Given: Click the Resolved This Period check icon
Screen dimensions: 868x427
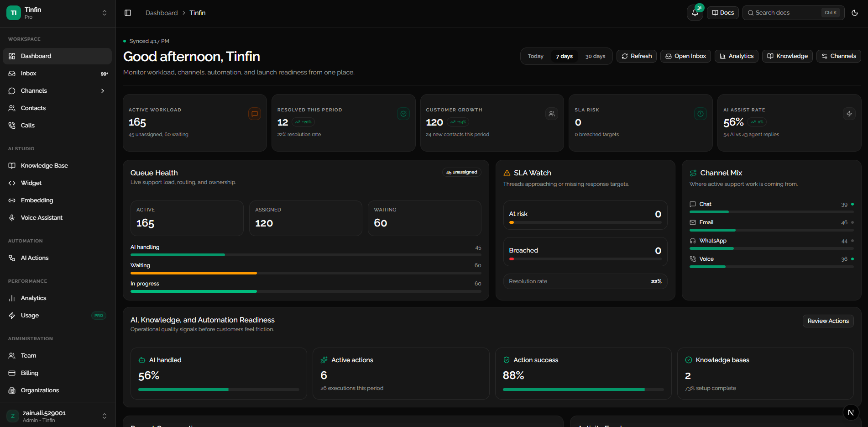Looking at the screenshot, I should (x=403, y=114).
